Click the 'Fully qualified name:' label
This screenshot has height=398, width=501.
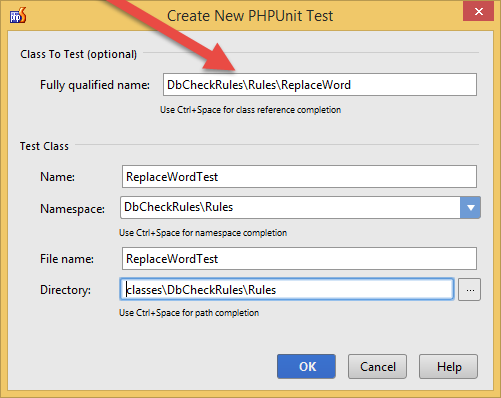point(95,85)
